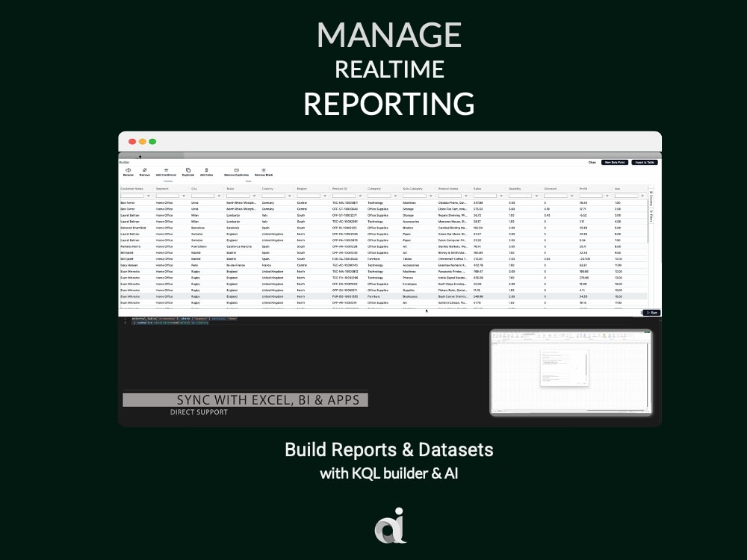The image size is (747, 560).
Task: Open the Customer Name column filter icon
Action: 148,196
